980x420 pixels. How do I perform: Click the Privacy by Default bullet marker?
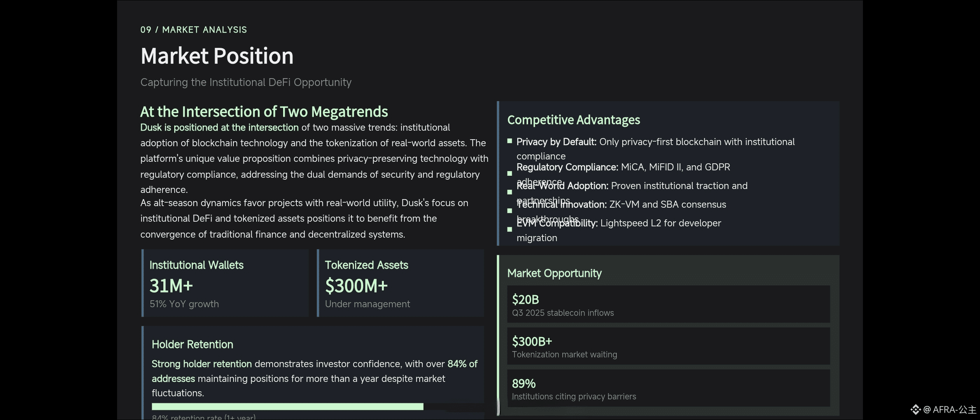[x=509, y=141]
